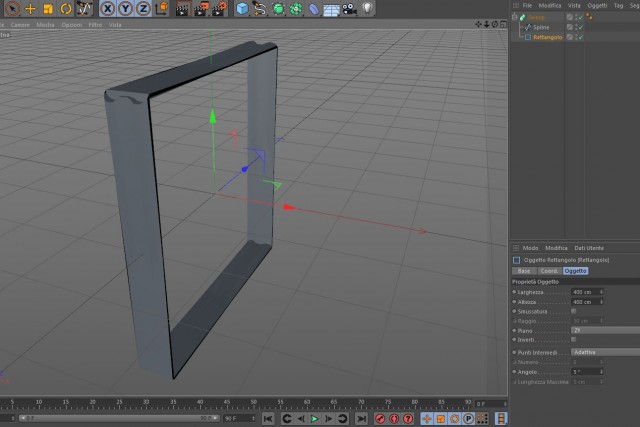Render the active view clapperboard
The image size is (640, 427).
pyautogui.click(x=182, y=9)
